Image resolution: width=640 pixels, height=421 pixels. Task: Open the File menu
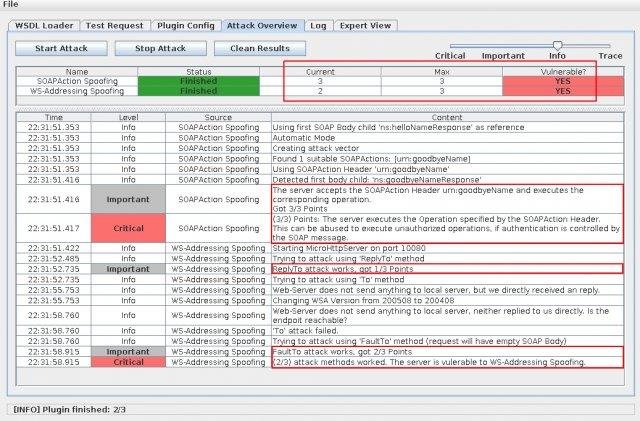tap(11, 4)
